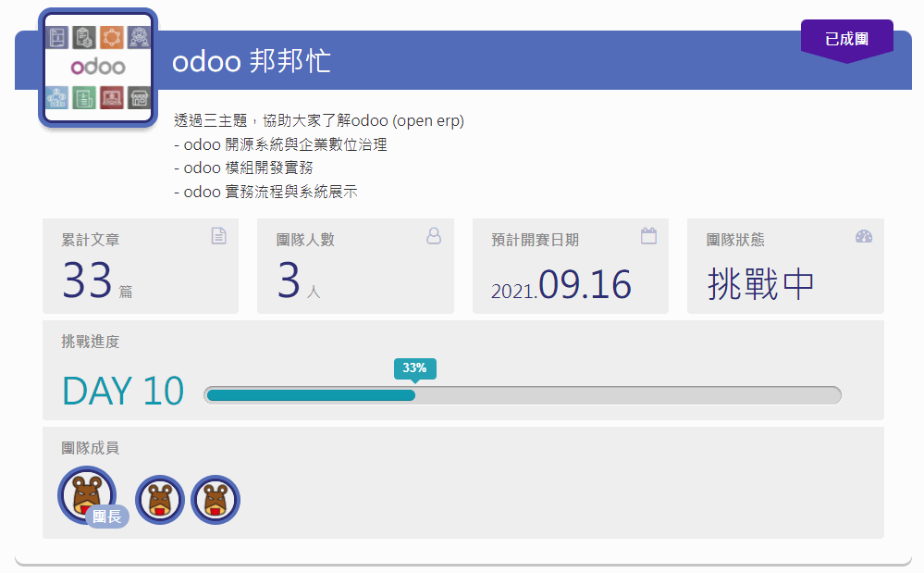
Task: Click the speedometer icon on 團隊狀態 card
Action: 863,236
